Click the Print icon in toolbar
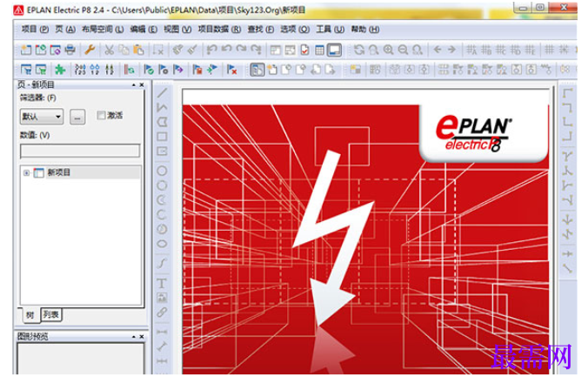This screenshot has width=588, height=384. pos(70,50)
